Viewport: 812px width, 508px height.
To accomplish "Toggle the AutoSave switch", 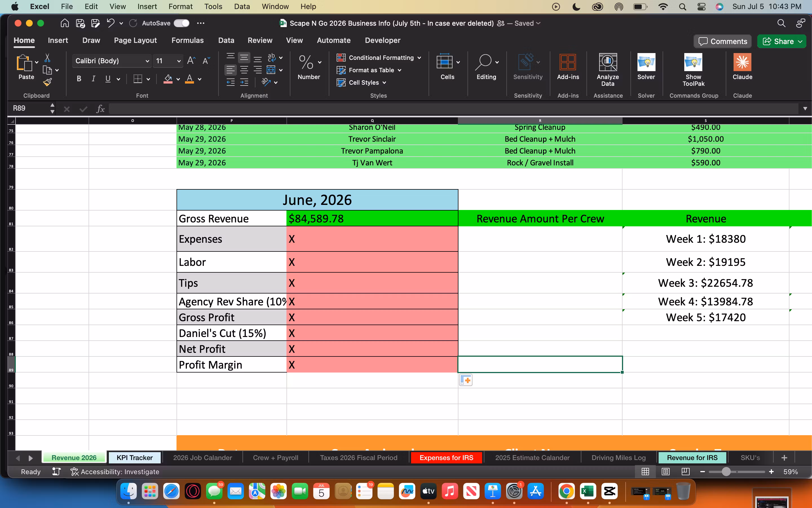I will [x=182, y=23].
